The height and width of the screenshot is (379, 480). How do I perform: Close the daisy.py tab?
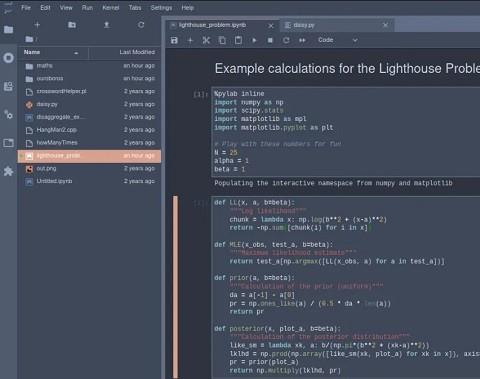[385, 25]
